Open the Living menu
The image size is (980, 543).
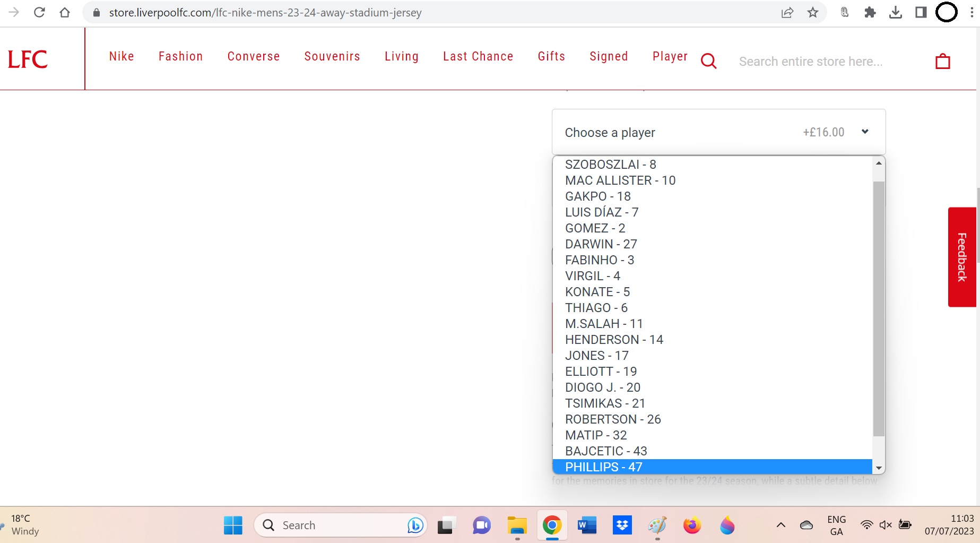pyautogui.click(x=402, y=56)
